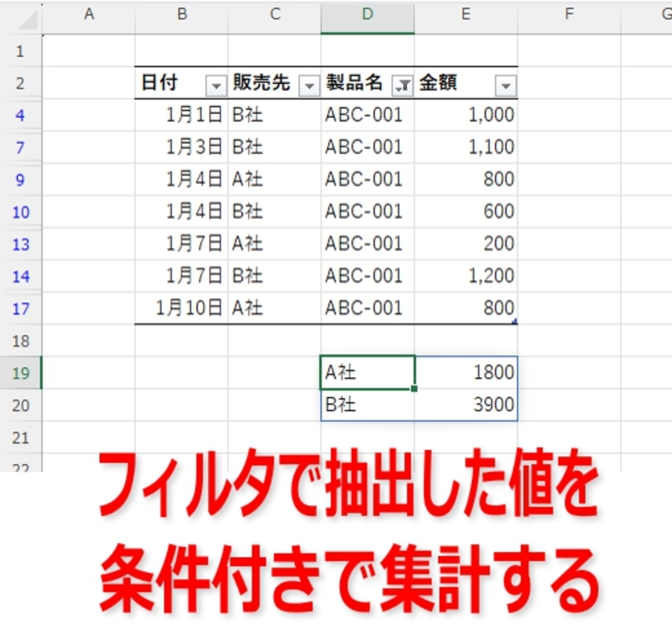Select the total cell 1800
The image size is (672, 640).
tap(466, 373)
